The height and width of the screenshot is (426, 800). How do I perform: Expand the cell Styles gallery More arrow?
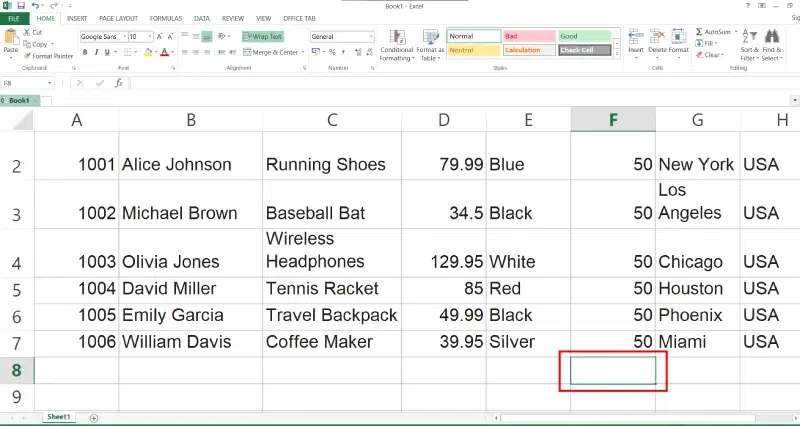click(617, 53)
